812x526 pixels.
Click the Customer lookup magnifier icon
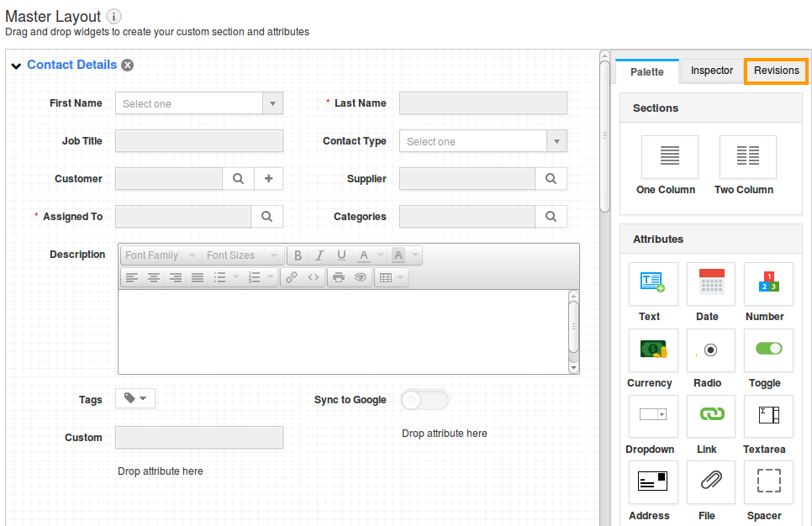pos(238,178)
